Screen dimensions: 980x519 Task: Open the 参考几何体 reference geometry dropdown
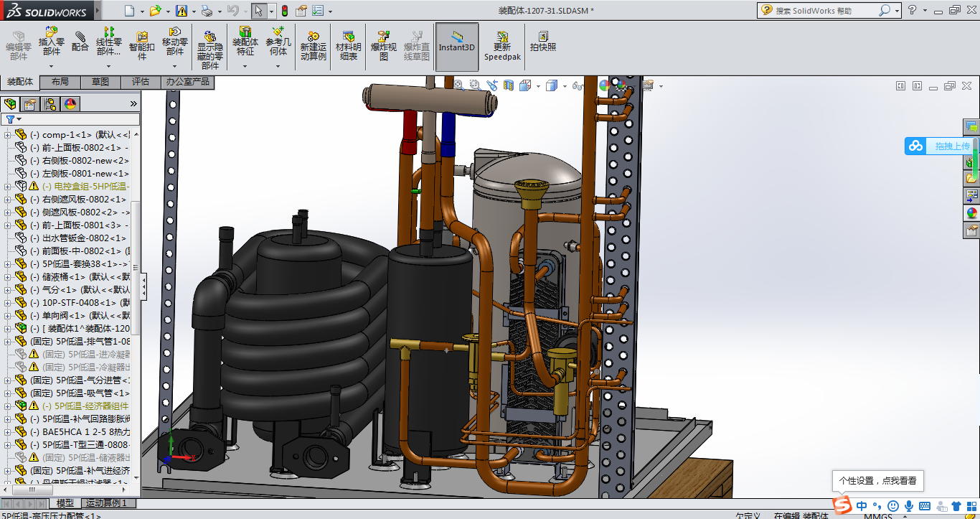(278, 66)
